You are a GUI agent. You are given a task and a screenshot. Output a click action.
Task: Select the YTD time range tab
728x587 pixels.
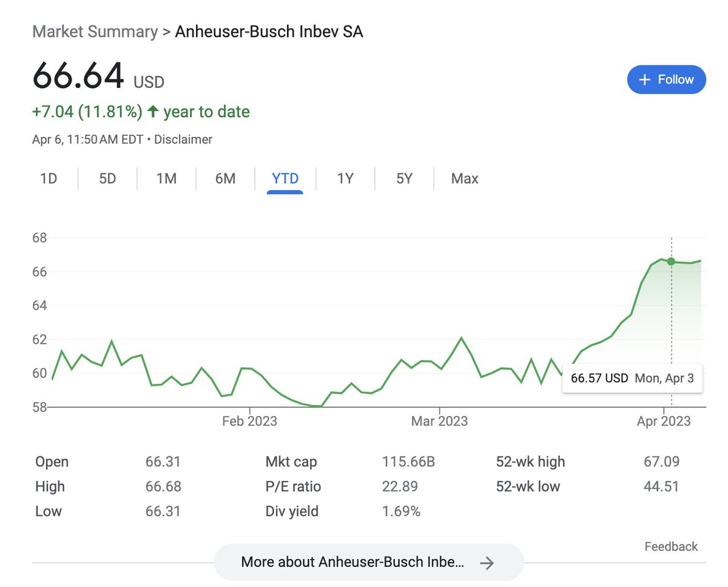point(285,179)
